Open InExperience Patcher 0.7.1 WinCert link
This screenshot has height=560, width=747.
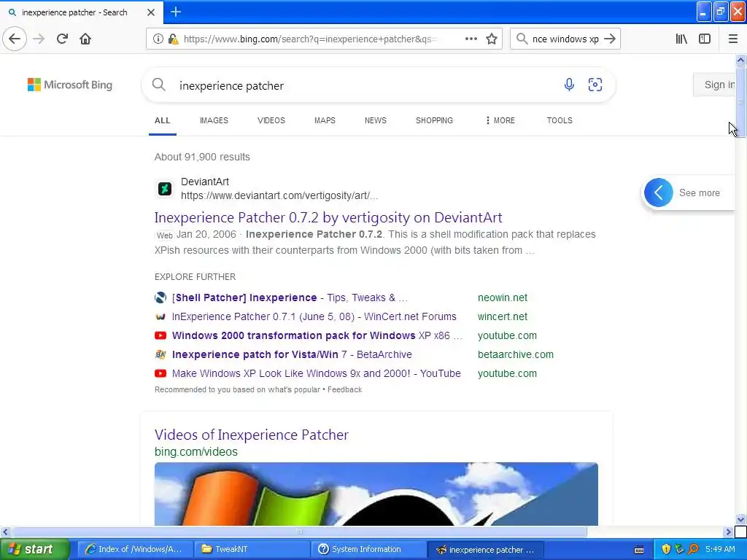tap(314, 316)
